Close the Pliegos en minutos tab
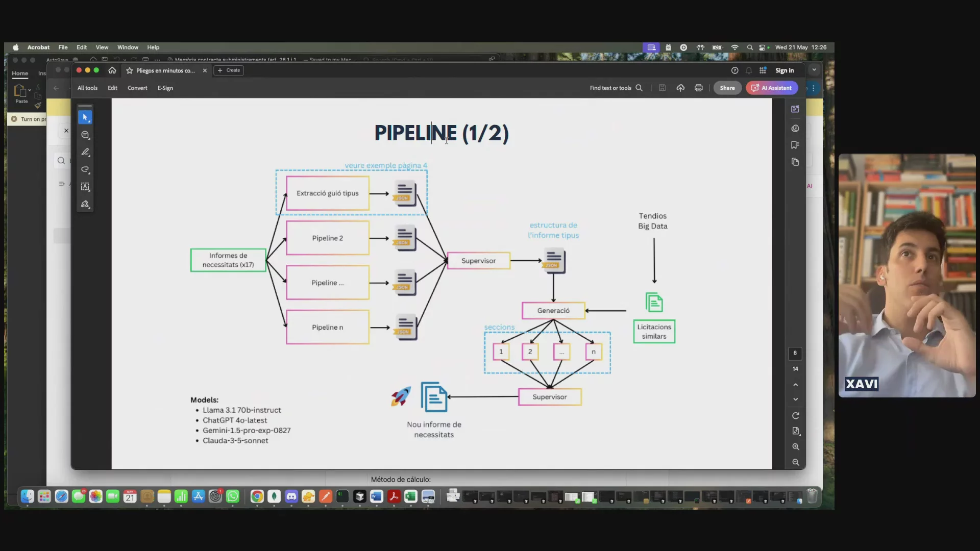980x551 pixels. pos(205,70)
